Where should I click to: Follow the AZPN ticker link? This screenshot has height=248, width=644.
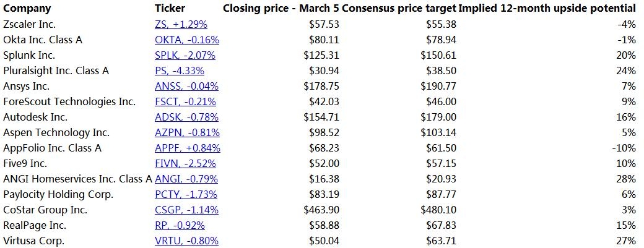pyautogui.click(x=186, y=133)
